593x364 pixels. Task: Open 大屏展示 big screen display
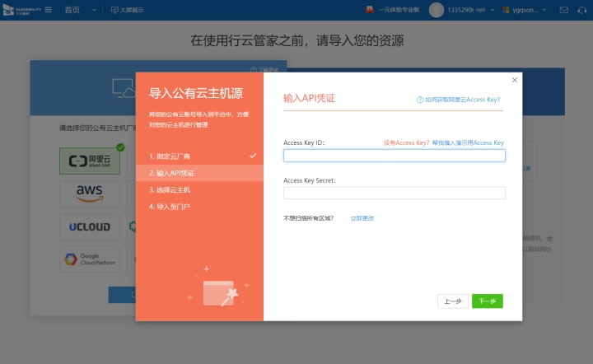(129, 10)
